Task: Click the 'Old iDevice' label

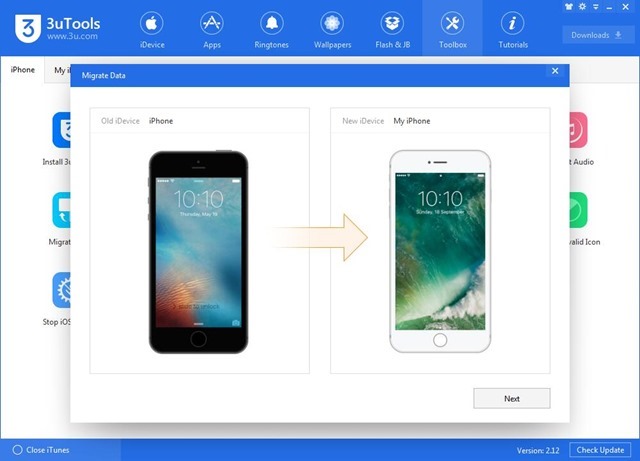Action: point(120,121)
